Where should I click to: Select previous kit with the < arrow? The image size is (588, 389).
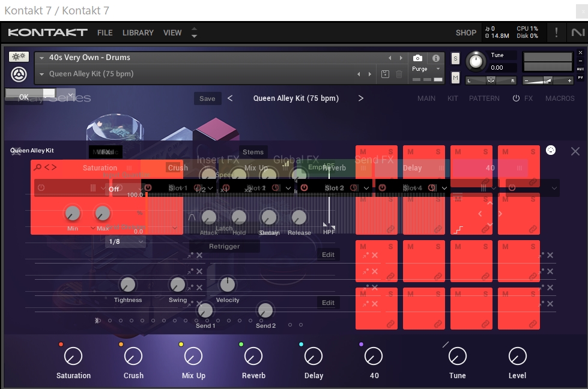pyautogui.click(x=230, y=98)
